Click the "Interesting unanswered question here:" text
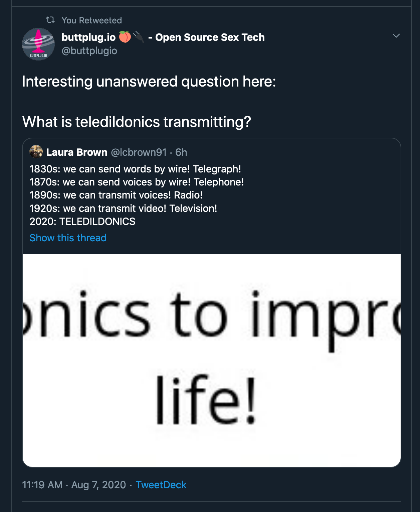The width and height of the screenshot is (420, 512). coord(149,82)
